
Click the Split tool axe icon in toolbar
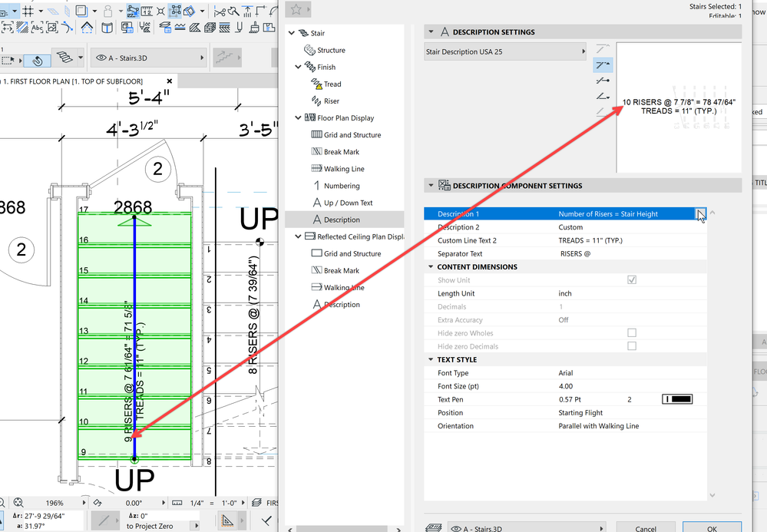pyautogui.click(x=233, y=12)
